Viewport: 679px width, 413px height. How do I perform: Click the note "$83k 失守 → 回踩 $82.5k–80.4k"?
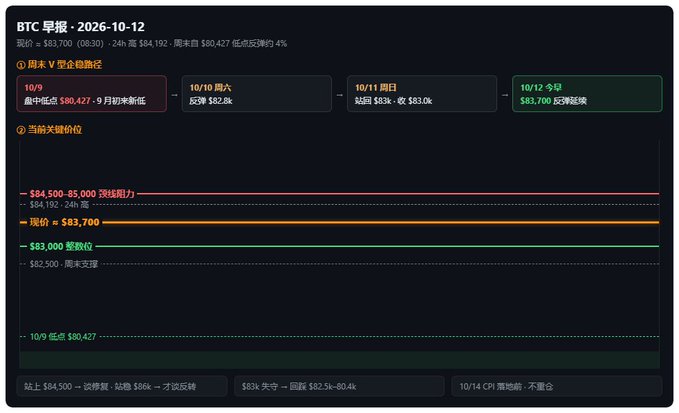(339, 386)
